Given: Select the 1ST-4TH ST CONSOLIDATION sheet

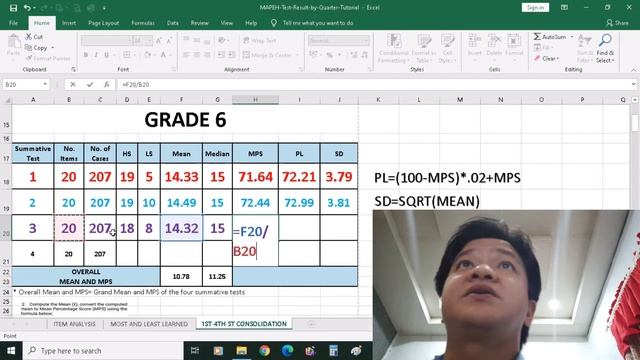Looking at the screenshot, I should point(244,324).
